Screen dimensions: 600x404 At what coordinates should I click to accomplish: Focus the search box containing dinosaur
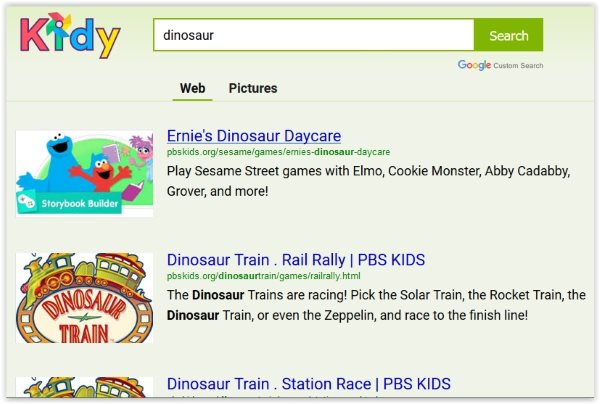click(313, 35)
